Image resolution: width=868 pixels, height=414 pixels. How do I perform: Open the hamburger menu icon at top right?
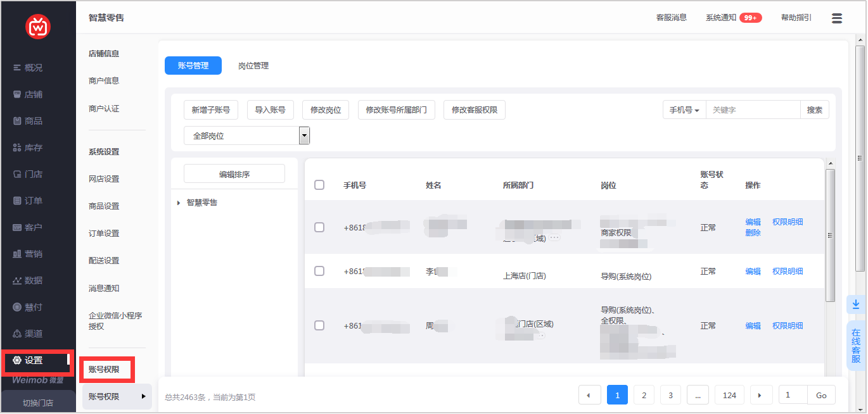(836, 18)
